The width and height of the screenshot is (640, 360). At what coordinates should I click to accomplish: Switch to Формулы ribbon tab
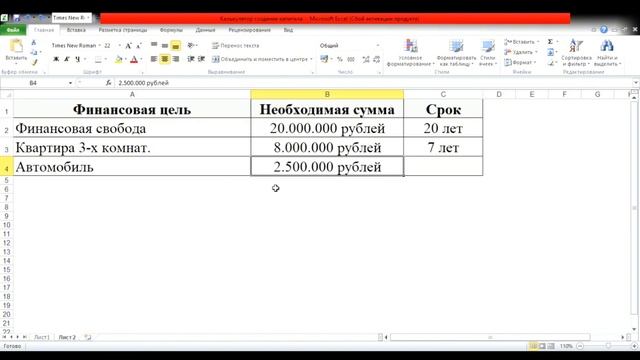(171, 30)
